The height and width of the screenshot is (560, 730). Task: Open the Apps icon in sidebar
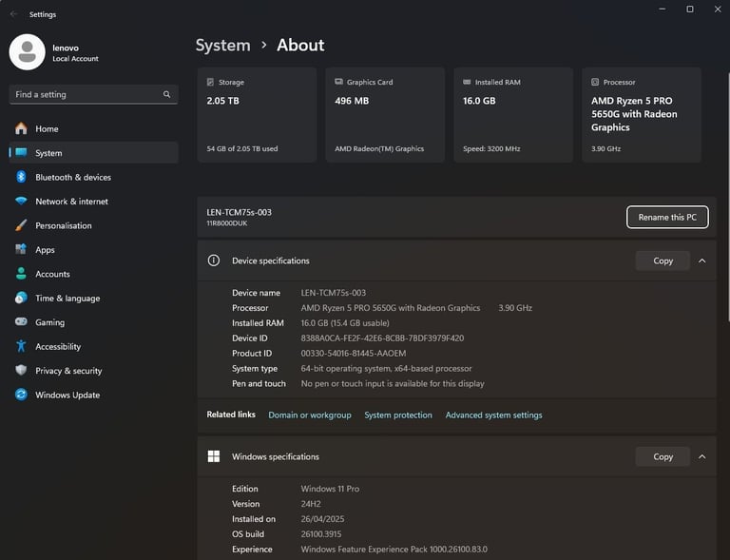point(21,249)
